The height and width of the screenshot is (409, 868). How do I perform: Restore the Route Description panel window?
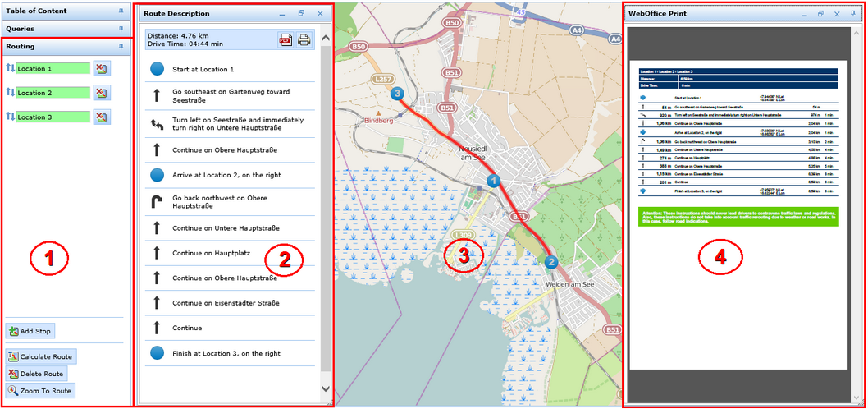(x=301, y=13)
